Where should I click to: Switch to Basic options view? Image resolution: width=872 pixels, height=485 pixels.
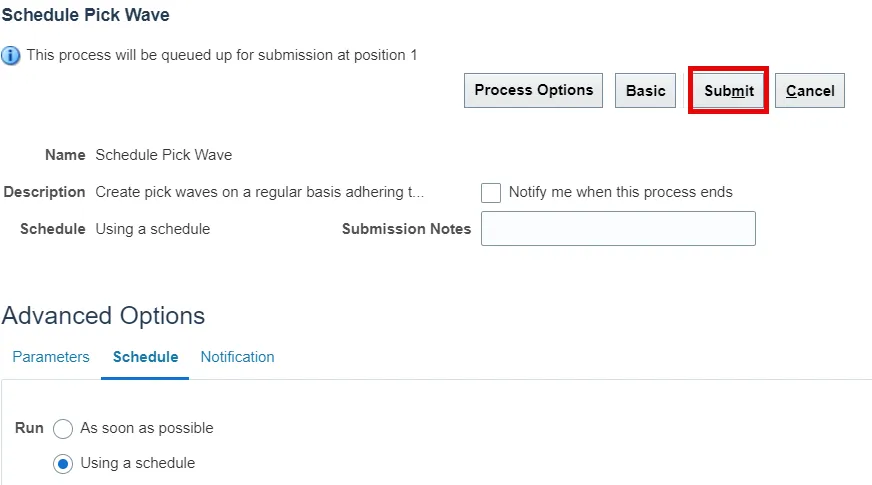tap(645, 91)
